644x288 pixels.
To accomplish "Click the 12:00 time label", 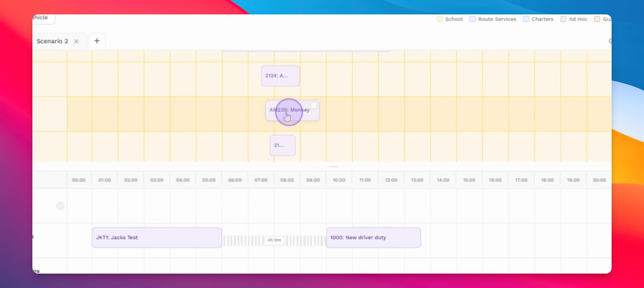I will pos(391,180).
